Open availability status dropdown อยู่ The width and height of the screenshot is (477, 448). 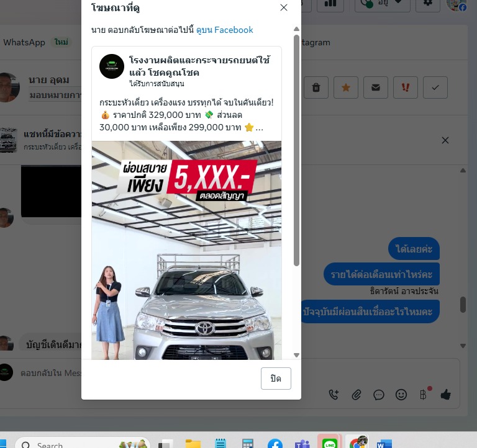383,4
